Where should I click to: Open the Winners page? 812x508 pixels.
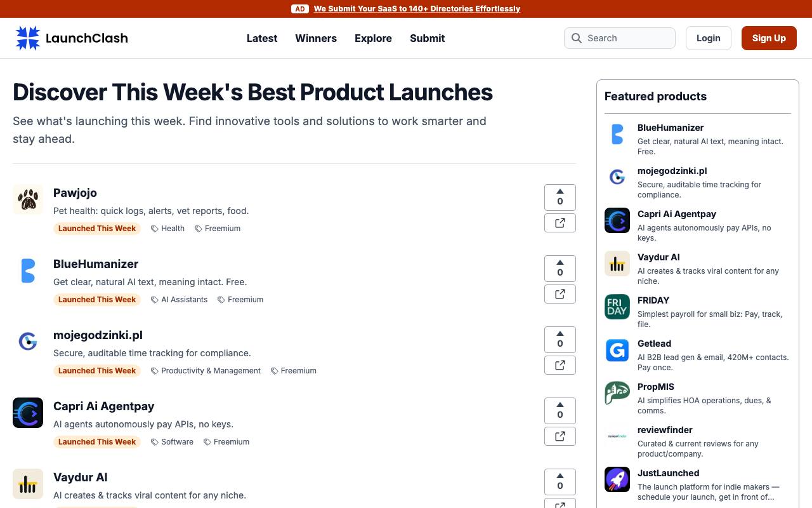click(316, 38)
